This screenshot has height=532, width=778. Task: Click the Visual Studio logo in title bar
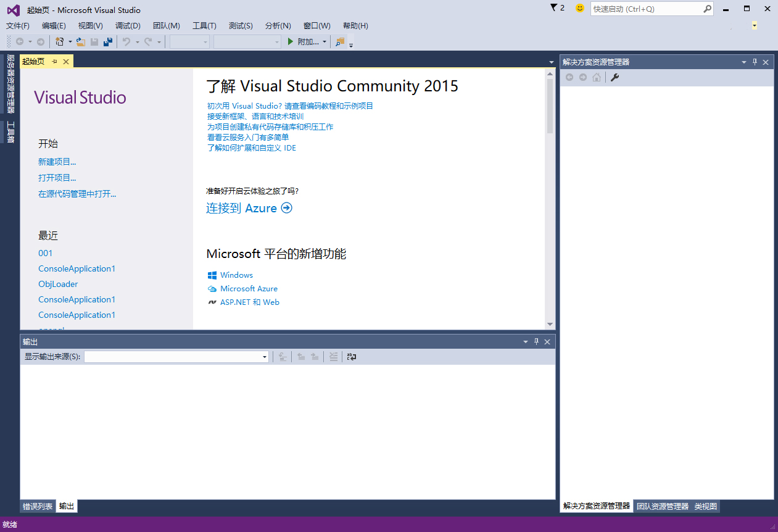coord(13,9)
